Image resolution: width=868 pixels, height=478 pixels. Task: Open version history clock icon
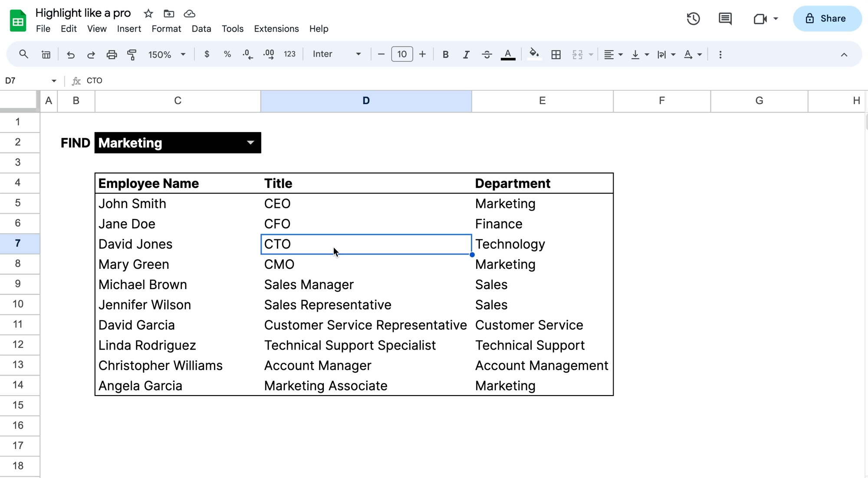tap(693, 19)
